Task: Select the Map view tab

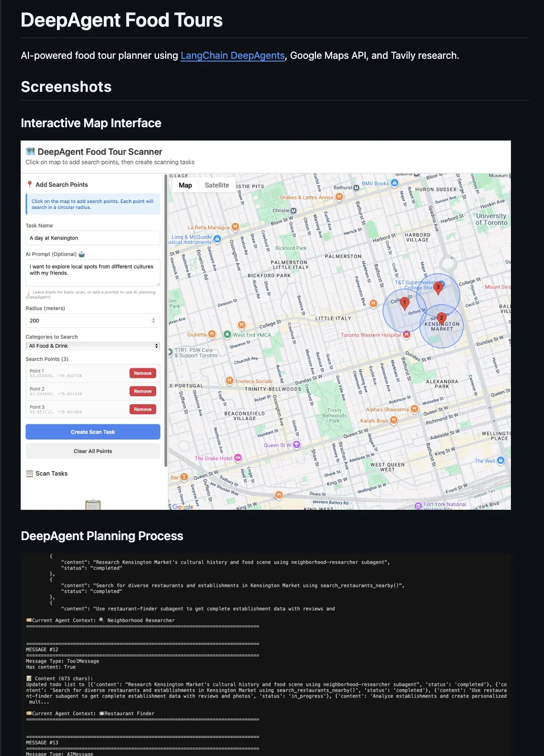Action: pyautogui.click(x=185, y=185)
